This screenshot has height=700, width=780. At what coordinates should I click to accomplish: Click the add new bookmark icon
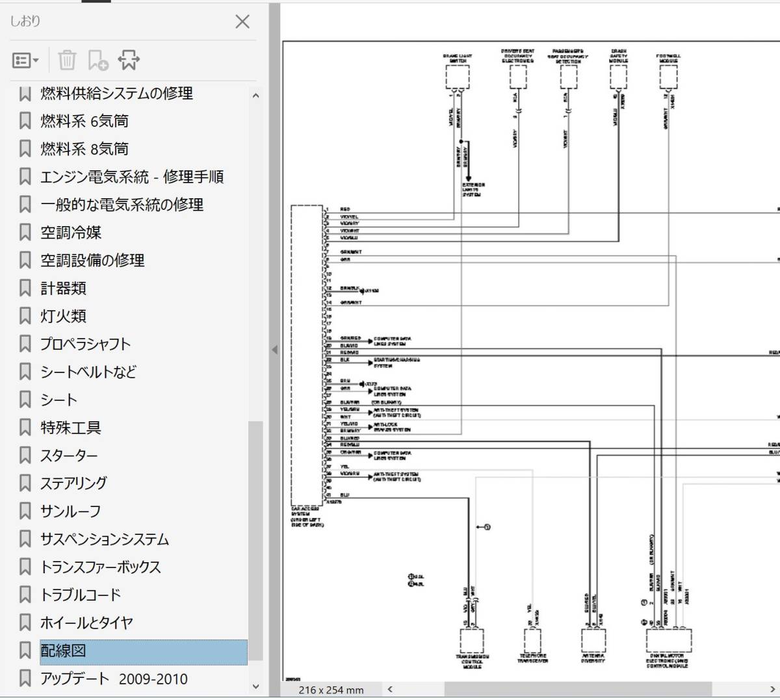[98, 60]
